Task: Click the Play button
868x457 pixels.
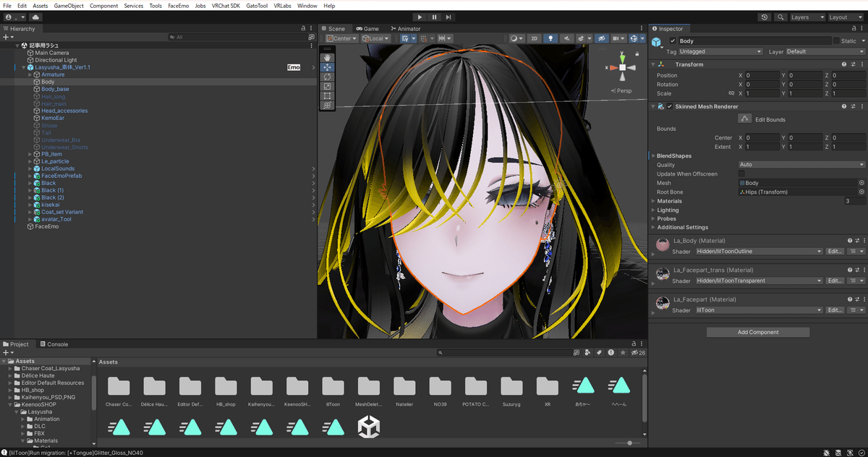Action: pos(420,17)
